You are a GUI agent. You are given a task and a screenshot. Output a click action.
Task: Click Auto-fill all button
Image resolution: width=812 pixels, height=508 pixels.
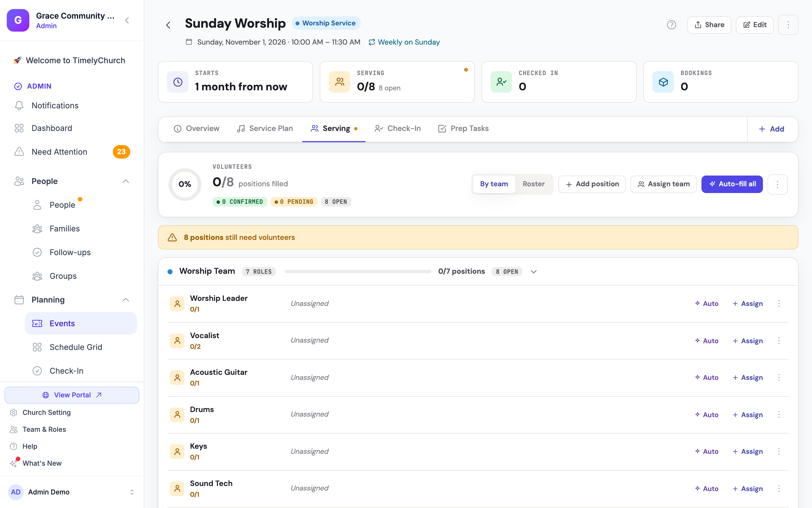coord(732,184)
